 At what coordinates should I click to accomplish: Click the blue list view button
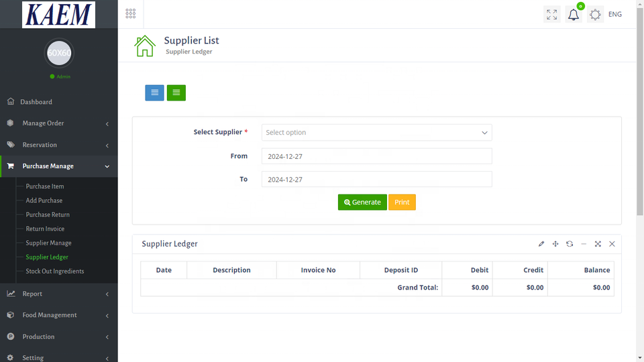tap(154, 93)
